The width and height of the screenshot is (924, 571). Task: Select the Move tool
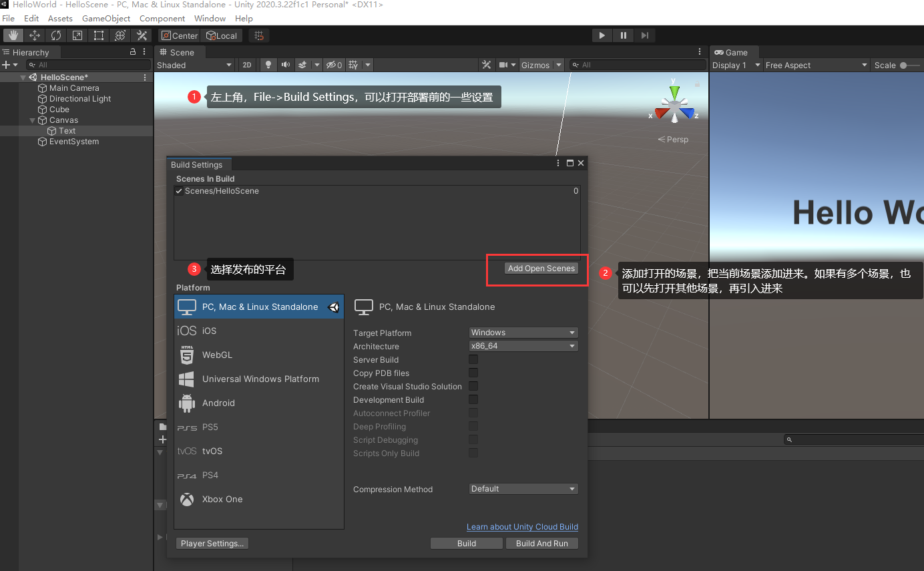pos(35,35)
